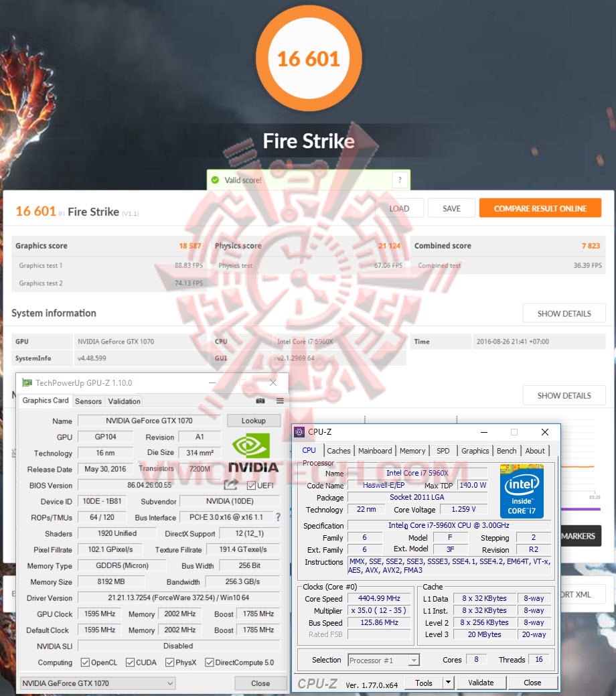
Task: Toggle the UEFI checkbox in GPU-Z
Action: click(x=251, y=485)
